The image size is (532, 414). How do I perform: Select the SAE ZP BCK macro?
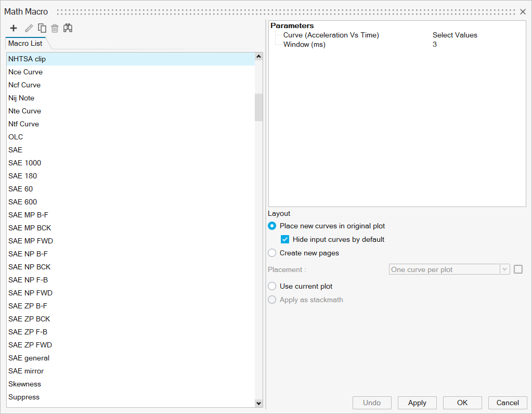(x=131, y=319)
